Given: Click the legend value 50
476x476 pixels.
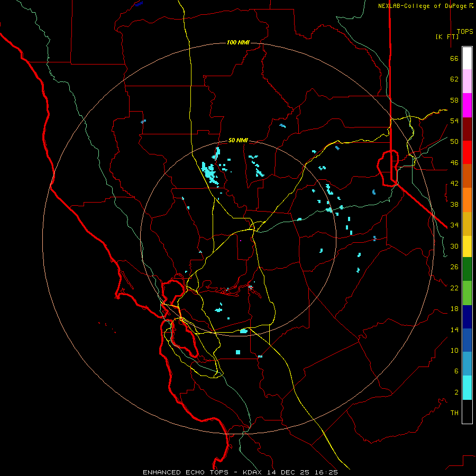Looking at the screenshot, I should 454,142.
